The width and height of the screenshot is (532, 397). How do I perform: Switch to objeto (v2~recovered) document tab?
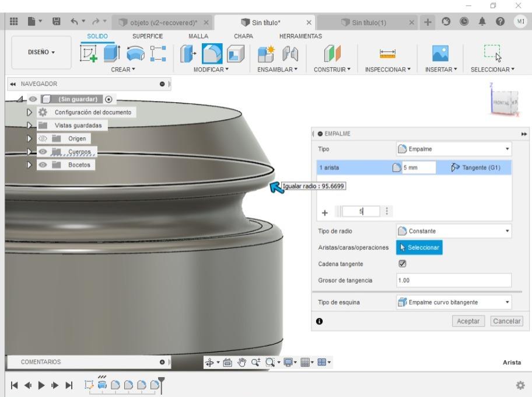pos(162,22)
